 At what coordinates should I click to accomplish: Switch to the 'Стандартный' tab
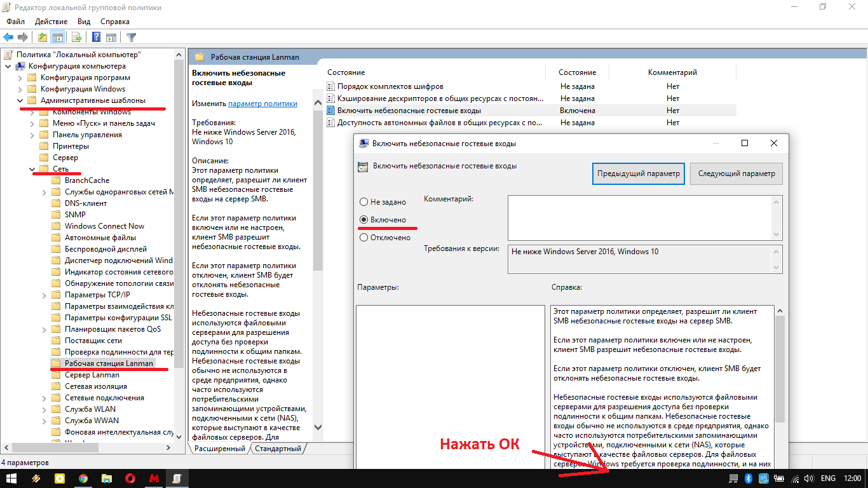(278, 449)
